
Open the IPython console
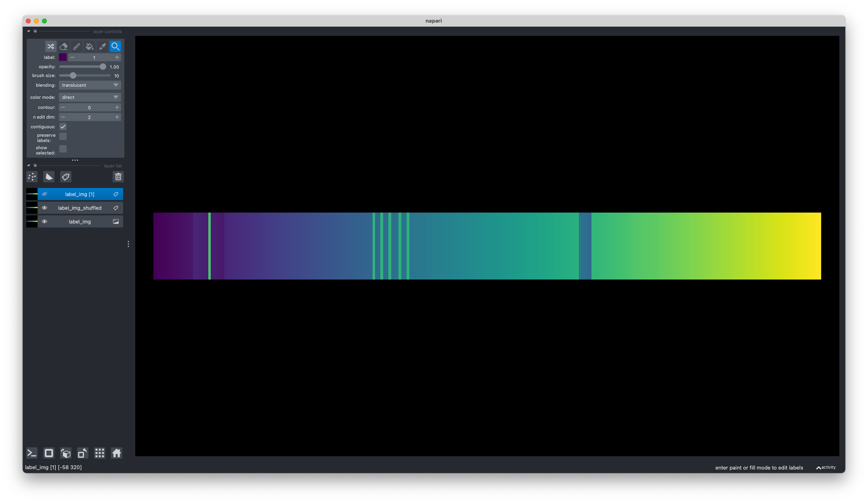[x=32, y=453]
